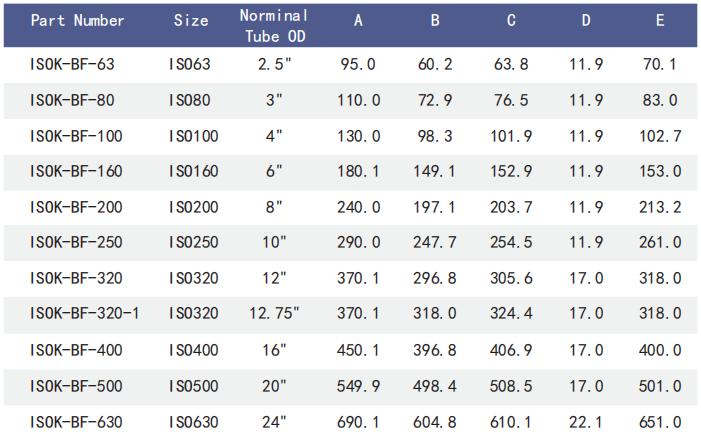Select the Size column header
The image size is (701, 444).
pos(191,20)
